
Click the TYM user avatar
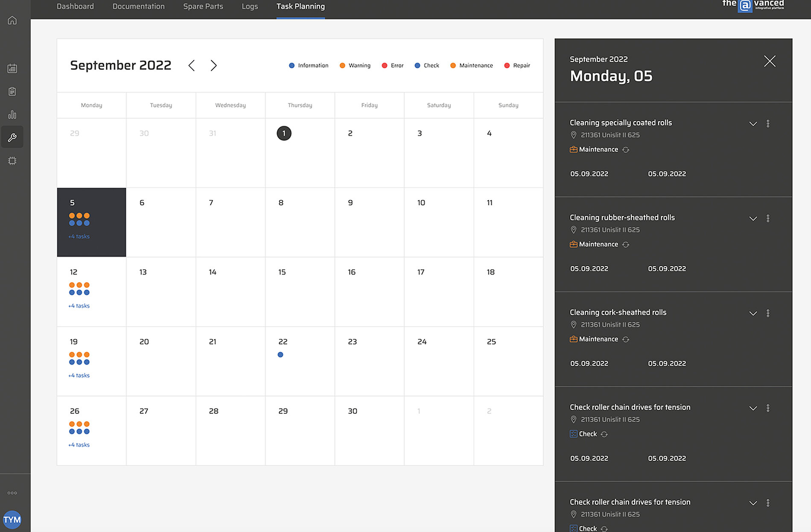pyautogui.click(x=13, y=520)
